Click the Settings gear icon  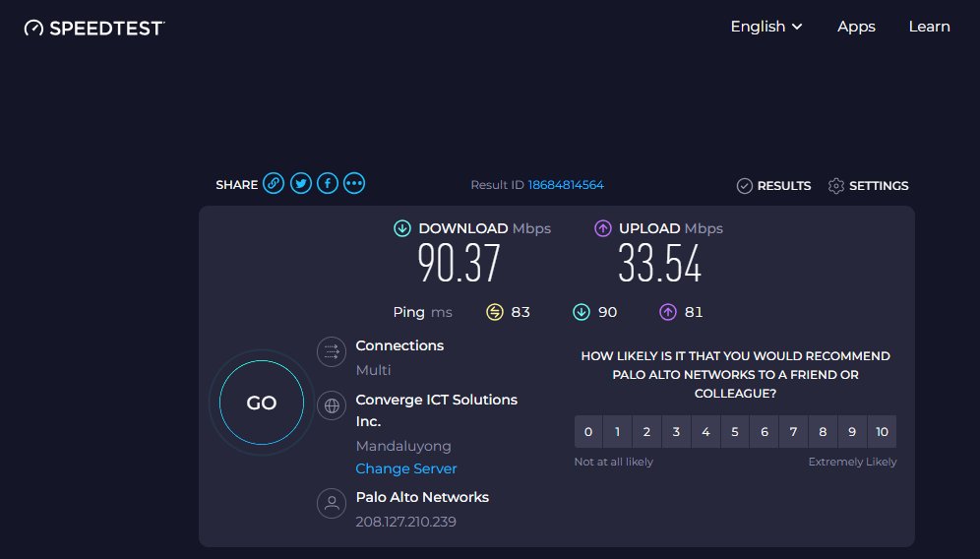[836, 186]
